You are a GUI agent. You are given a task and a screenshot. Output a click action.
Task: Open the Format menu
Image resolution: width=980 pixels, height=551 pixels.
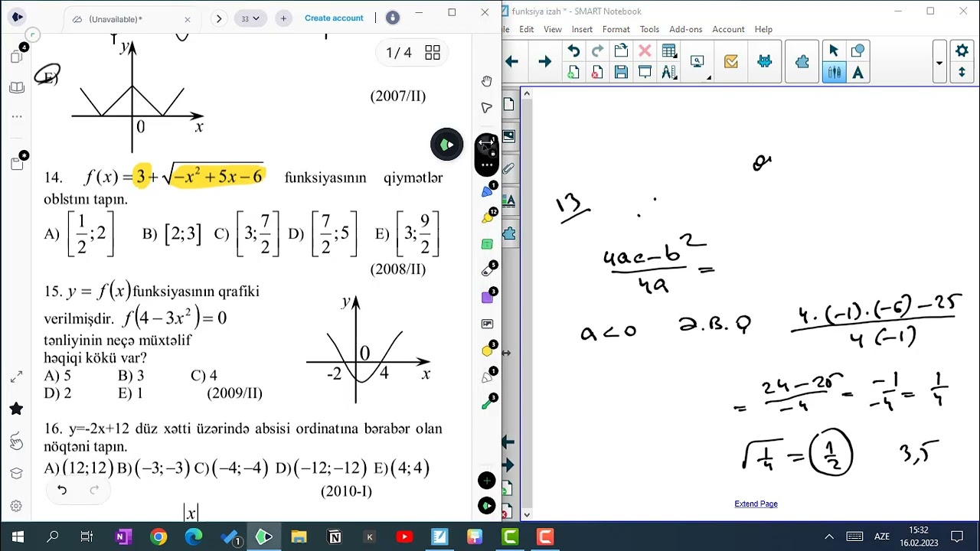click(x=616, y=29)
